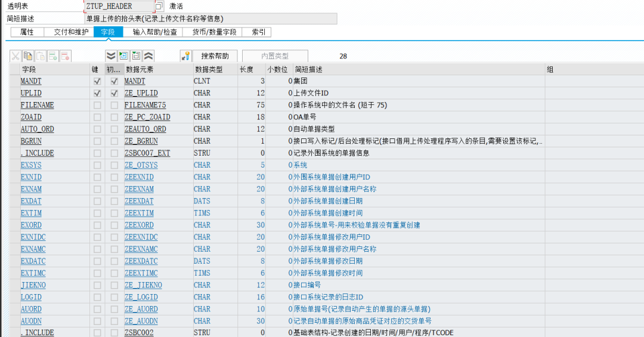Image resolution: width=644 pixels, height=337 pixels.
Task: Click the ZEEXORD data element
Action: 139,225
